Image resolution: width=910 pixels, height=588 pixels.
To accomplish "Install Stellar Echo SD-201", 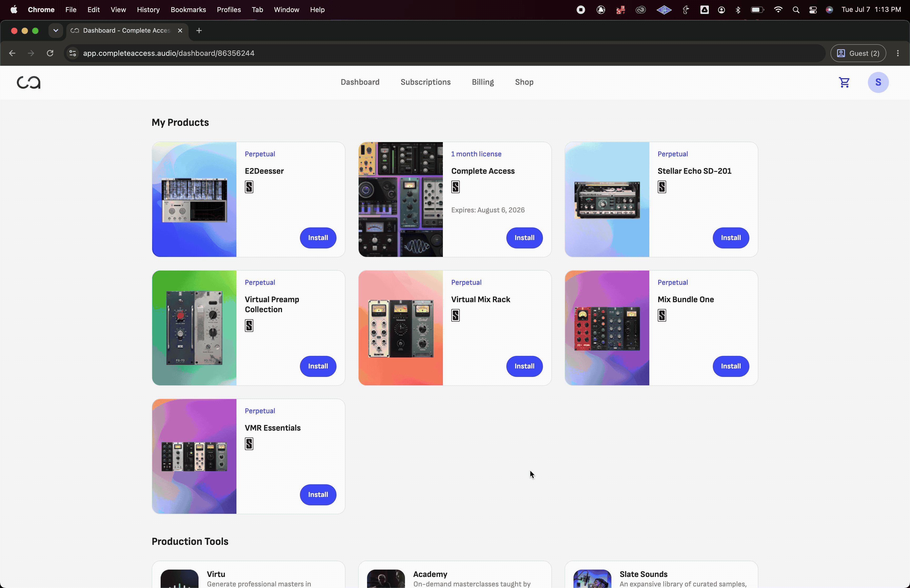I will point(730,238).
